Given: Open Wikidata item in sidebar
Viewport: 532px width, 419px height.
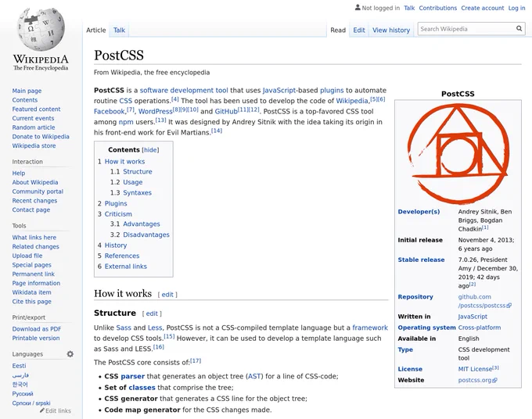Looking at the screenshot, I should pos(31,292).
